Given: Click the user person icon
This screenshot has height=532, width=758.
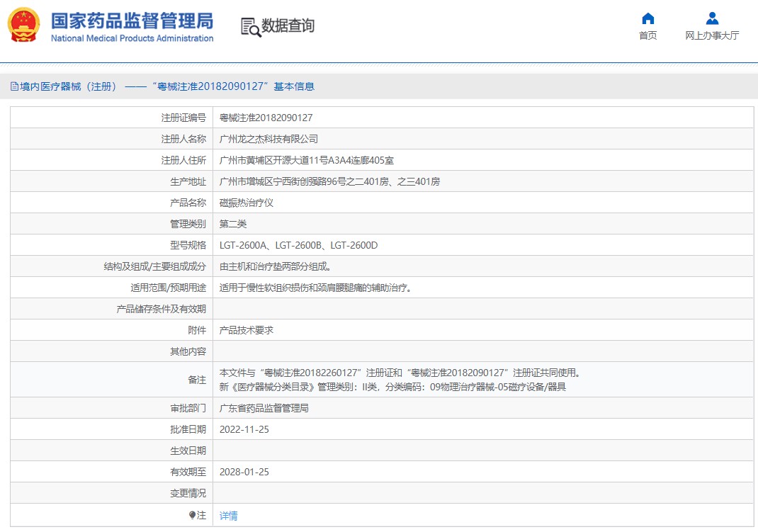Looking at the screenshot, I should [712, 18].
